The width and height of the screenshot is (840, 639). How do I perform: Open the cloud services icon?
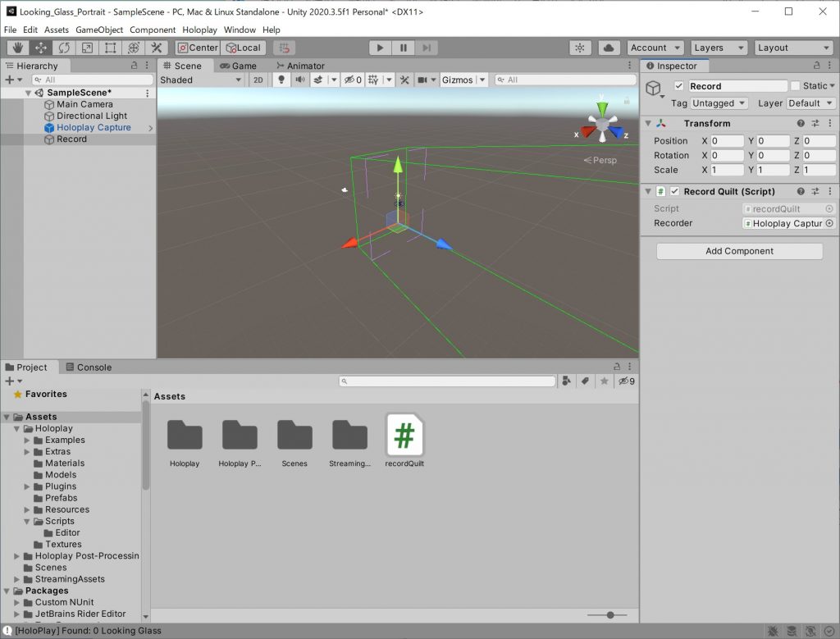tap(609, 48)
